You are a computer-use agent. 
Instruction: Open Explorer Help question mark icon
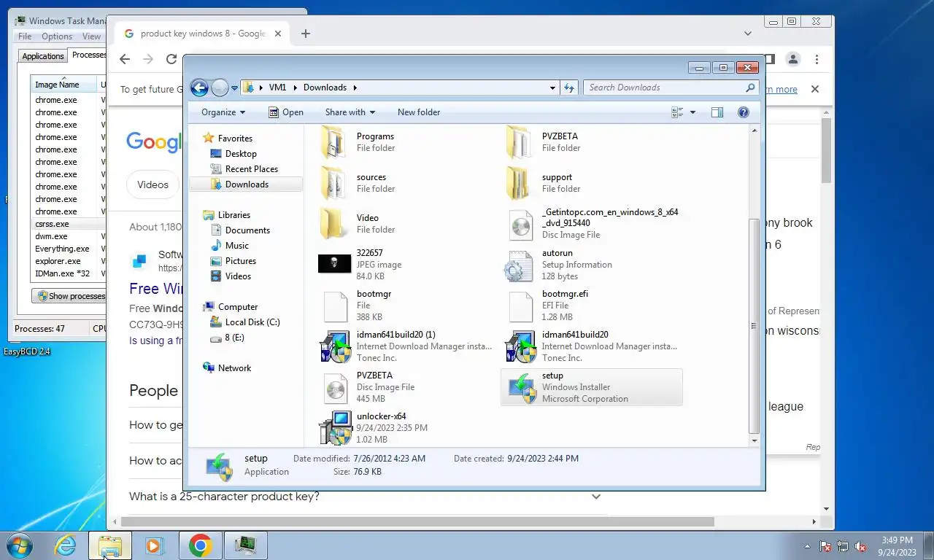pyautogui.click(x=744, y=112)
